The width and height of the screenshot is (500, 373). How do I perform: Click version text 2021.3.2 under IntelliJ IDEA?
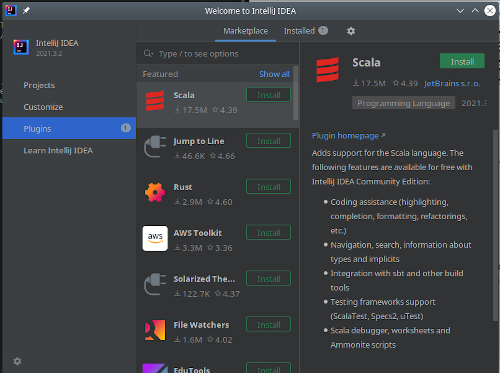click(49, 53)
